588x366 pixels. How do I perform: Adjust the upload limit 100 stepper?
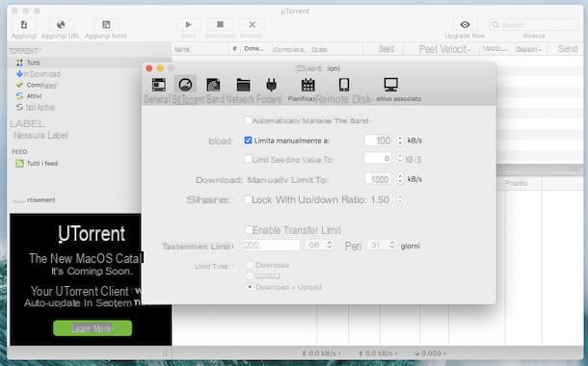point(400,141)
